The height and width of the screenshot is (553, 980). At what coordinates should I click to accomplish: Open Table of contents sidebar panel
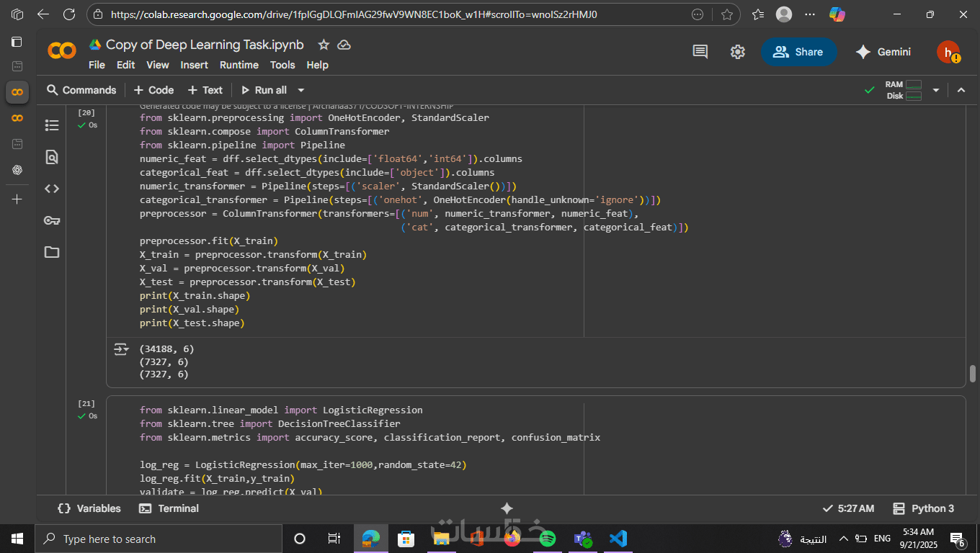coord(52,125)
